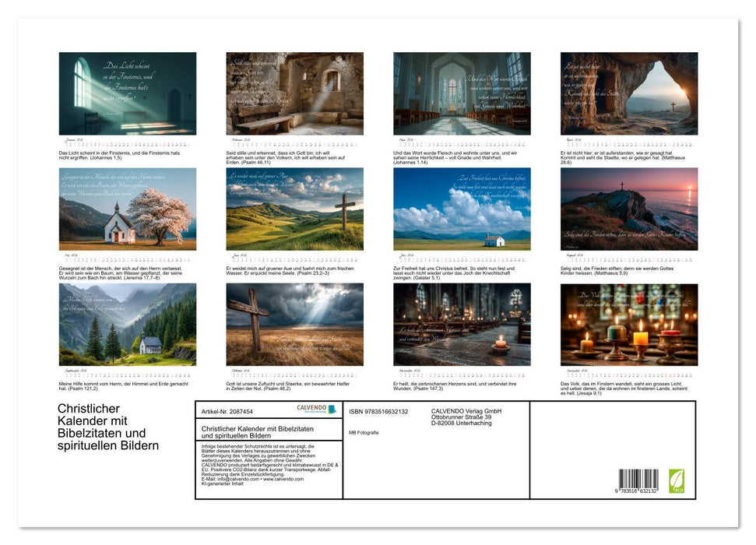The width and height of the screenshot is (756, 545).
Task: Select the cross with sunbeams thumbnail
Action: click(294, 324)
